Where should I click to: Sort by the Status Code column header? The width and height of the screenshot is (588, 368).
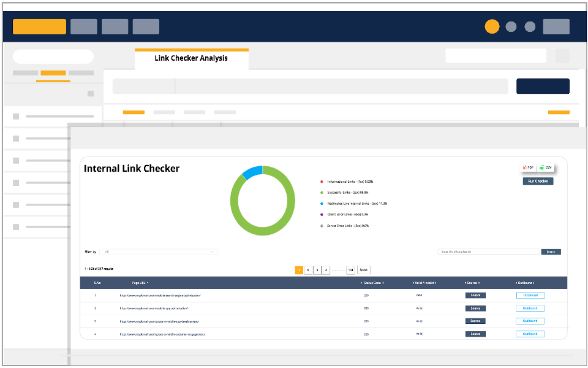coord(372,283)
